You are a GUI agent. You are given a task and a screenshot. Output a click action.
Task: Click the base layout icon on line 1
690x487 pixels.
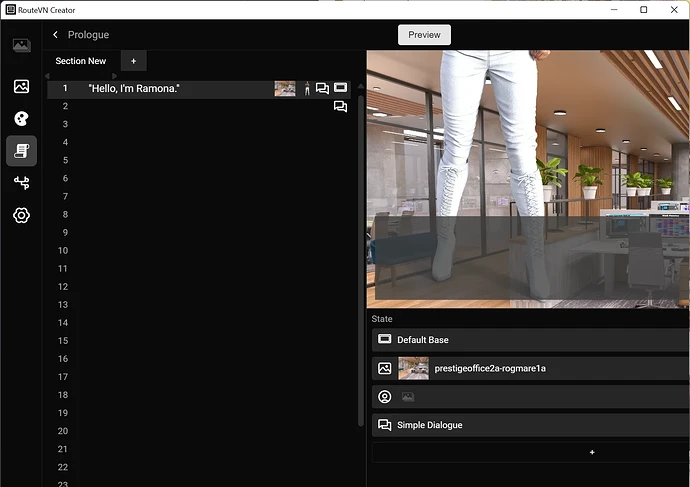tap(340, 88)
